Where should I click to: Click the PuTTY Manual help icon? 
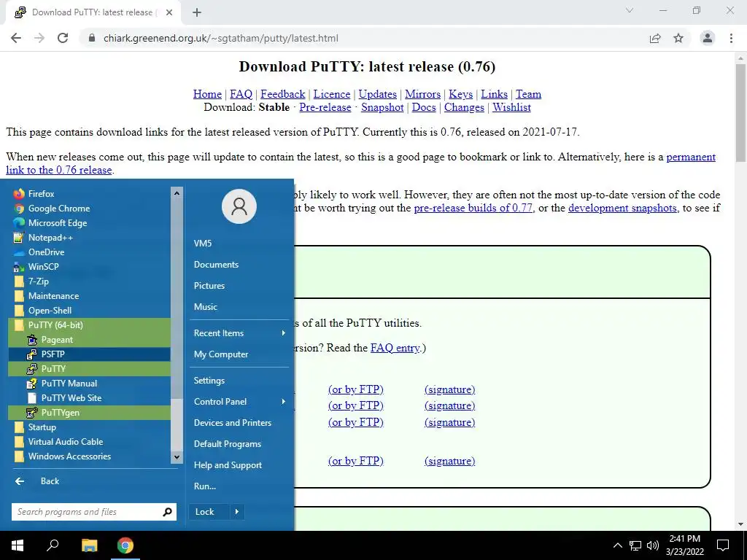pyautogui.click(x=32, y=384)
